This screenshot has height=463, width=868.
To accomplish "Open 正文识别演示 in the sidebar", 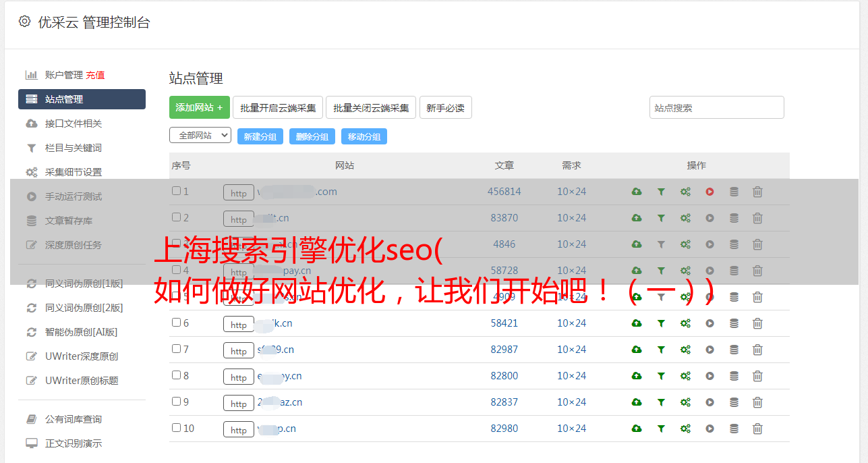I will 74,443.
